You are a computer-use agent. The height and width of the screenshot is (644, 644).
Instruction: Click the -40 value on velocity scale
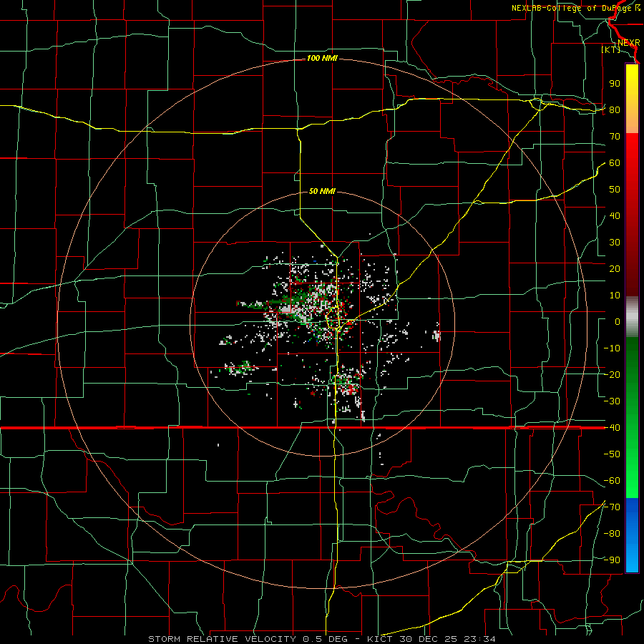pyautogui.click(x=612, y=428)
